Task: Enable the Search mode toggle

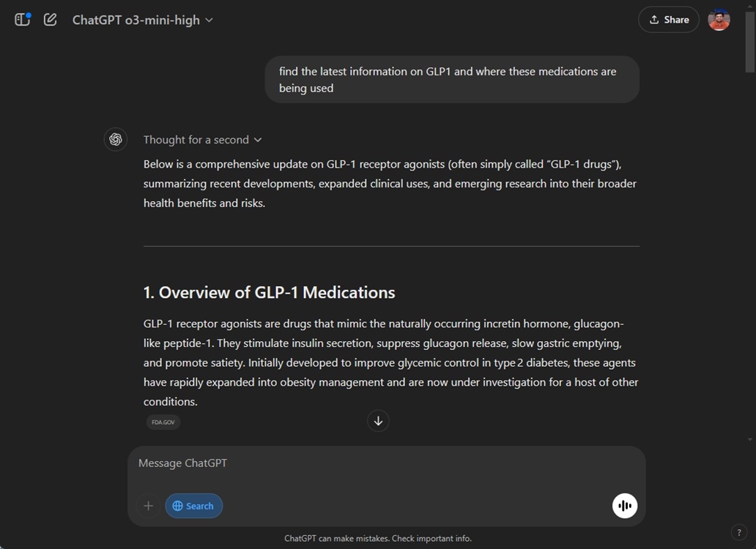Action: (193, 505)
